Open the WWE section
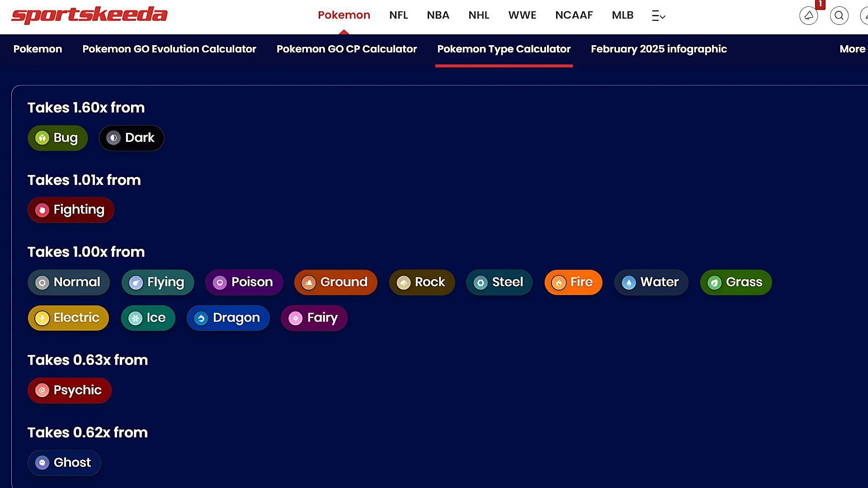This screenshot has width=868, height=488. click(x=522, y=15)
